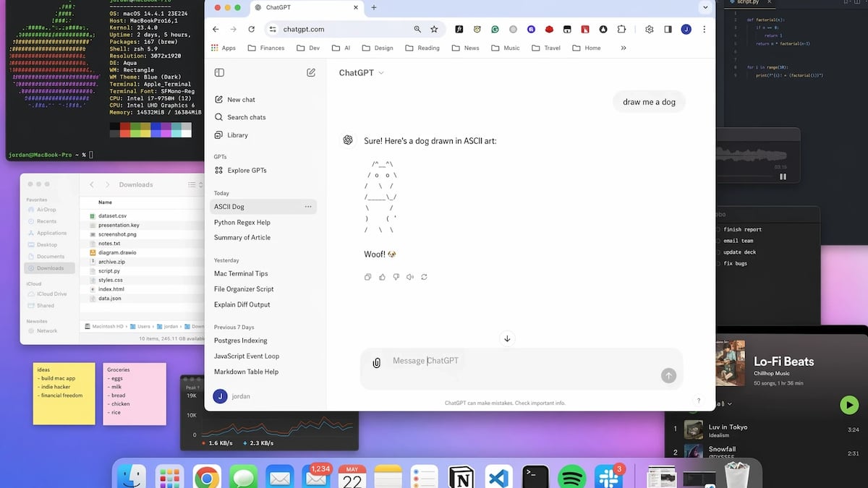
Task: Expand the ChatGPT model selector dropdown
Action: [361, 73]
